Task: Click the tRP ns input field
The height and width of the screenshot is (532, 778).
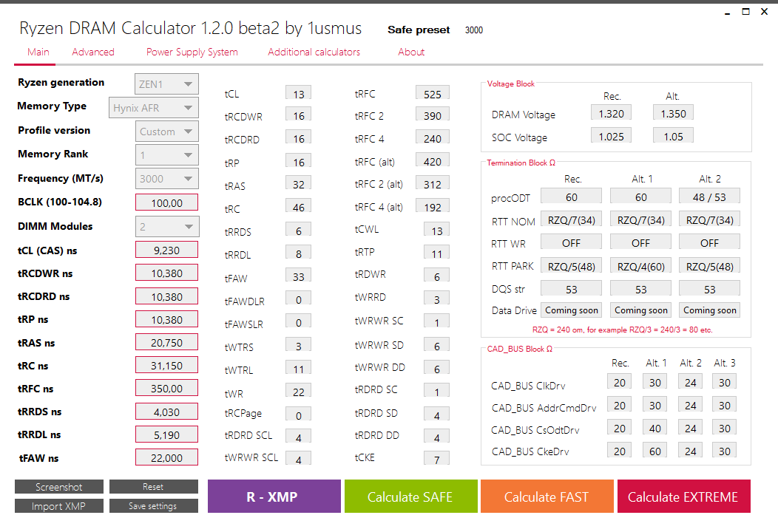Action: pos(166,319)
